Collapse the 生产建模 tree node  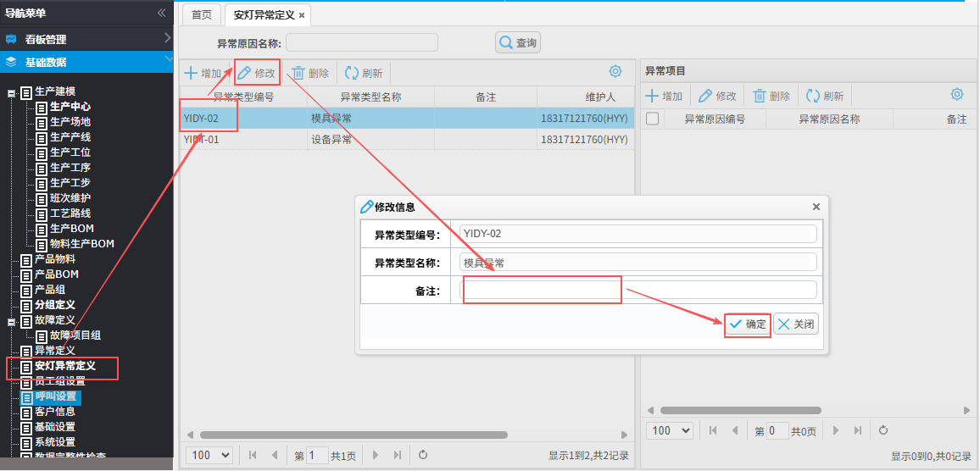(11, 92)
